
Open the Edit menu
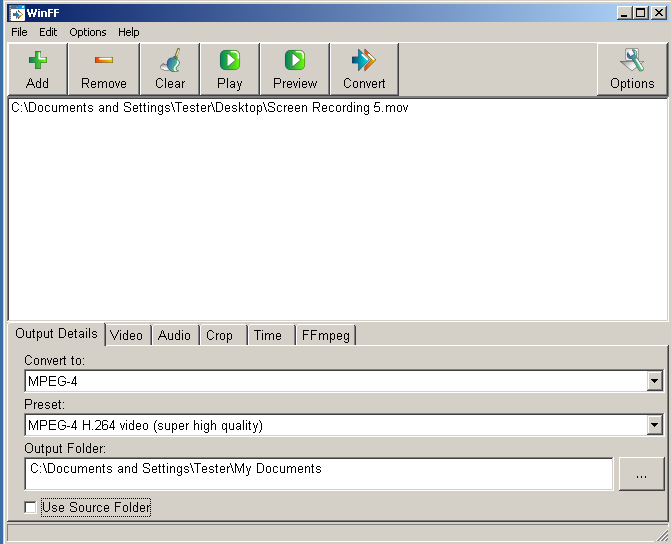48,32
